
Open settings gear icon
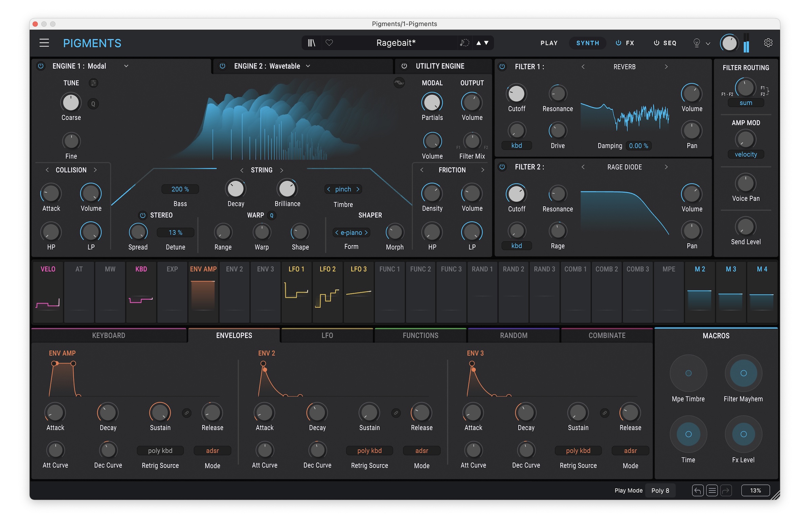[x=768, y=43]
